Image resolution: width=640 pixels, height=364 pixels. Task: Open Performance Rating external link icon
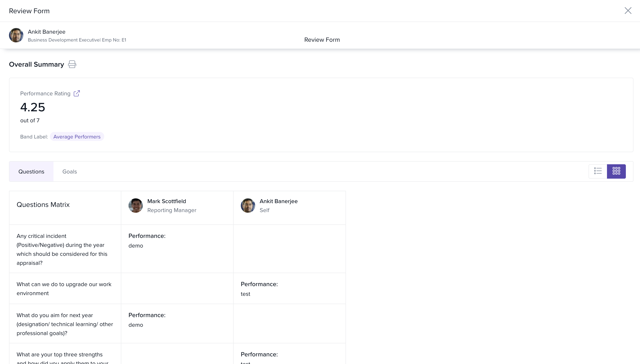click(x=77, y=94)
